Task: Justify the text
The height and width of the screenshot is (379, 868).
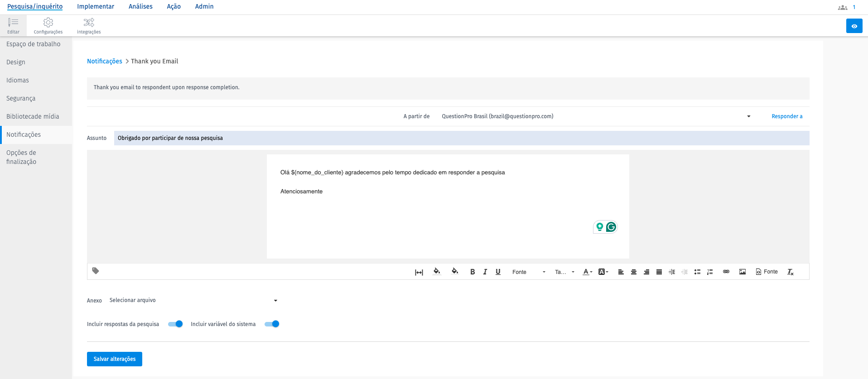Action: point(659,272)
